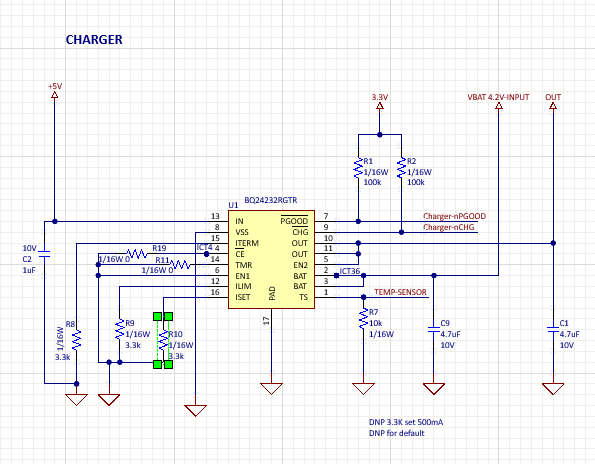Click the ILIM pin label
This screenshot has height=464, width=595.
[x=243, y=286]
